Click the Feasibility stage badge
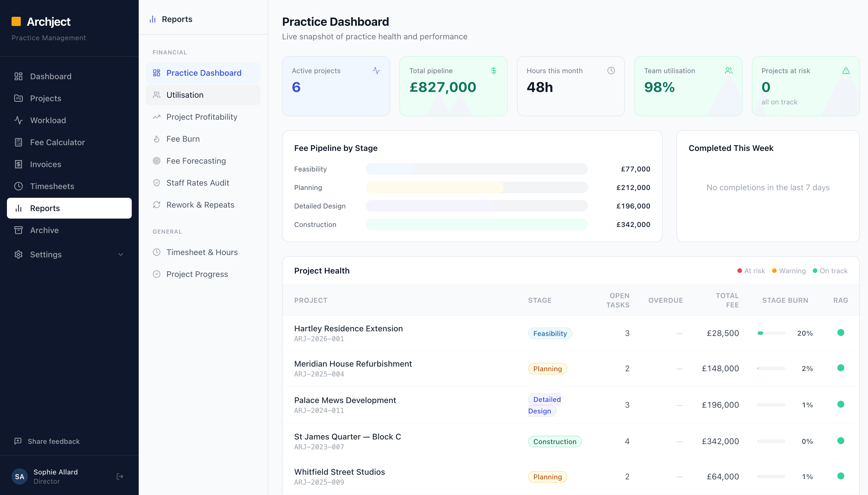868x495 pixels. point(550,333)
